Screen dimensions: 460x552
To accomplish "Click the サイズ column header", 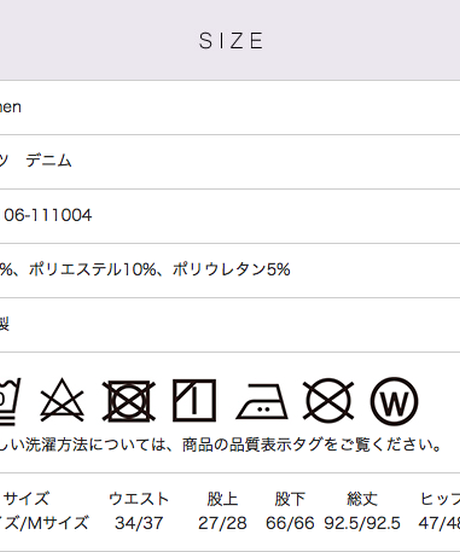I will (x=27, y=498).
